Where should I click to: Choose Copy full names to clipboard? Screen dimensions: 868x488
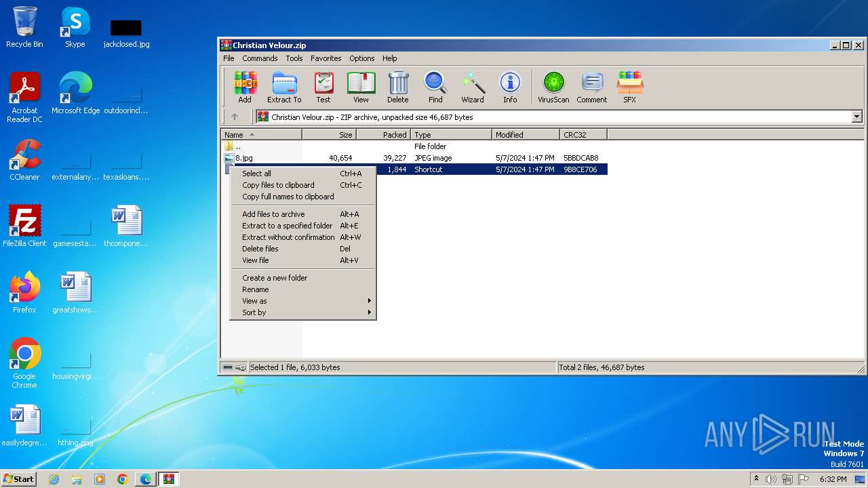(x=303, y=197)
